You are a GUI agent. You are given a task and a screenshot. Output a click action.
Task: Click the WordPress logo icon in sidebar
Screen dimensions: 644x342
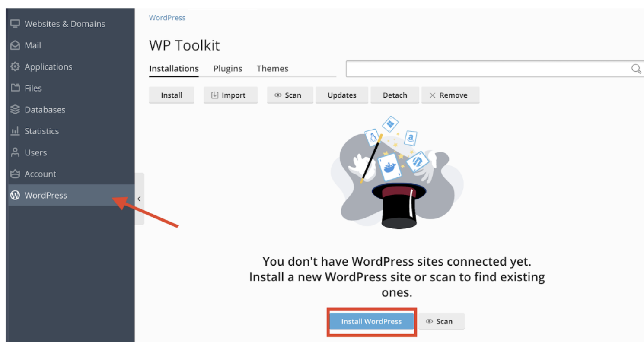(16, 195)
